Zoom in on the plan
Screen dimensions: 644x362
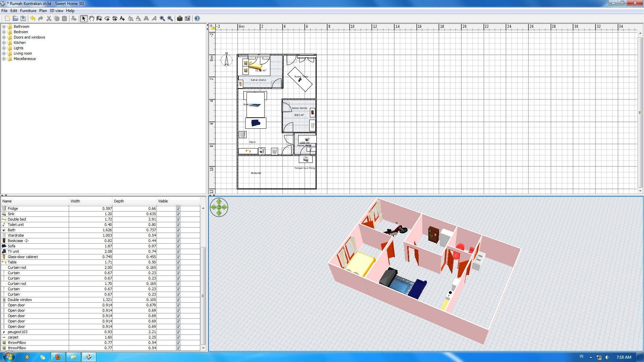click(162, 18)
